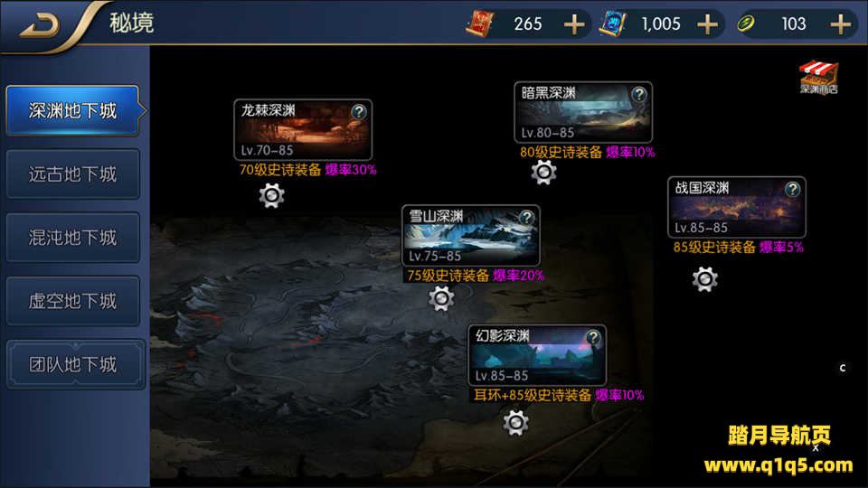Add more blue tickets with plus button
The image size is (868, 488).
pos(707,24)
